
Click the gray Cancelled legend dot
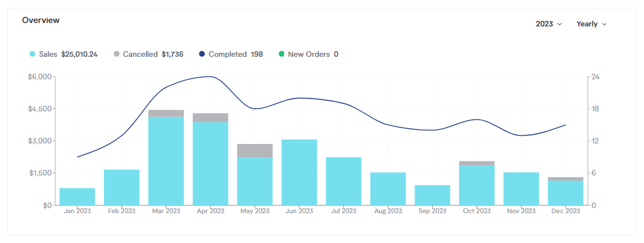(x=117, y=55)
